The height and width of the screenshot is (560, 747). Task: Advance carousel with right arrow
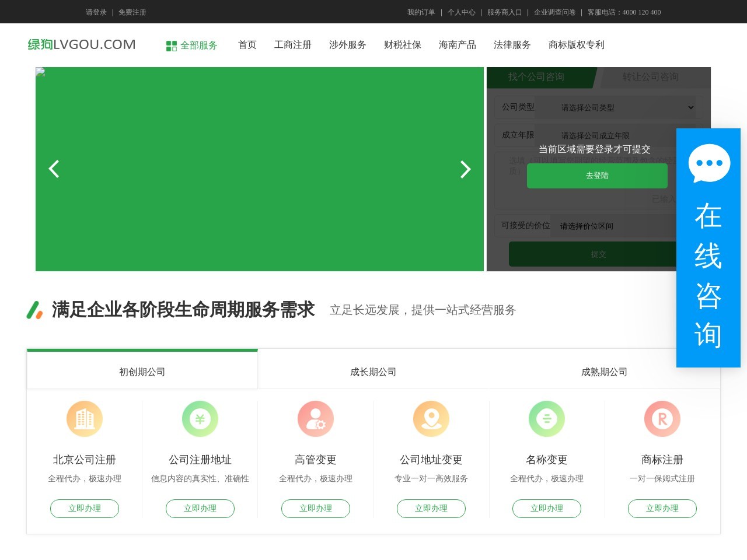(465, 169)
